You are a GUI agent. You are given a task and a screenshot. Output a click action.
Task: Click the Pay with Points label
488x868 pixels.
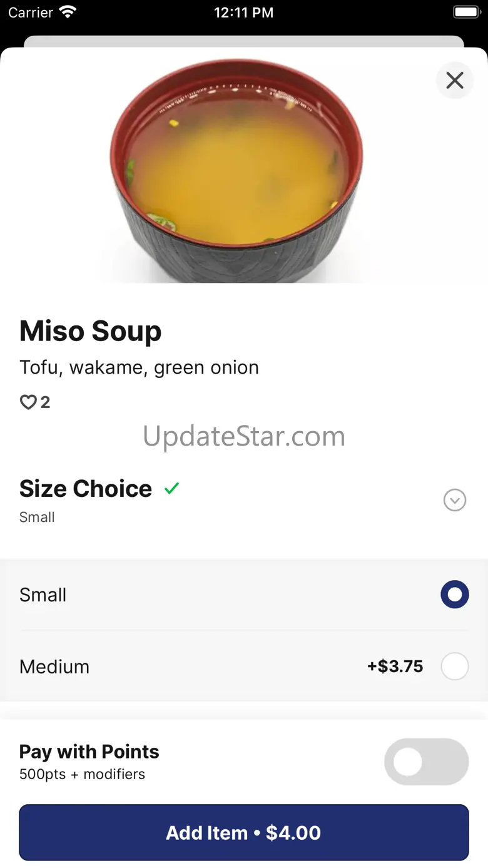[89, 752]
